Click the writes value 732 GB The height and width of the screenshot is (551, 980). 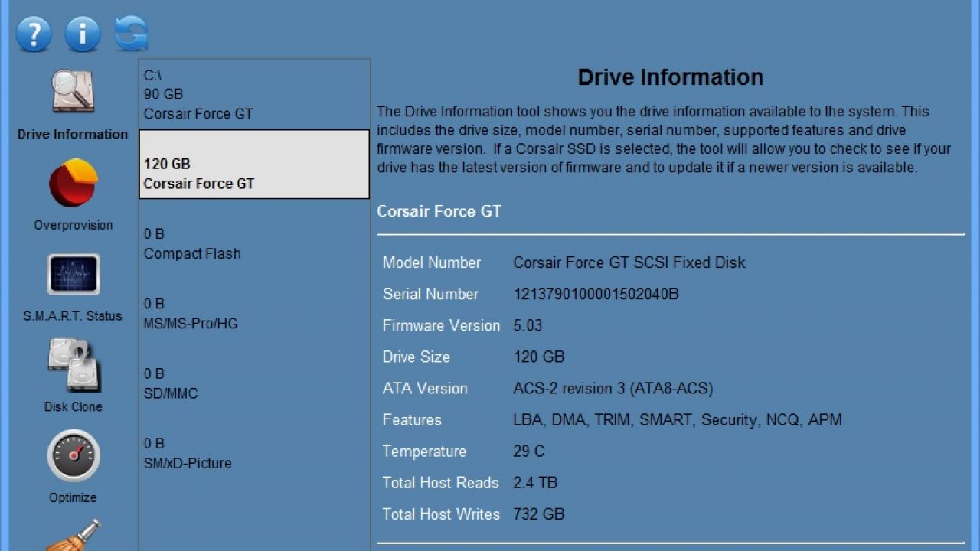(x=538, y=514)
